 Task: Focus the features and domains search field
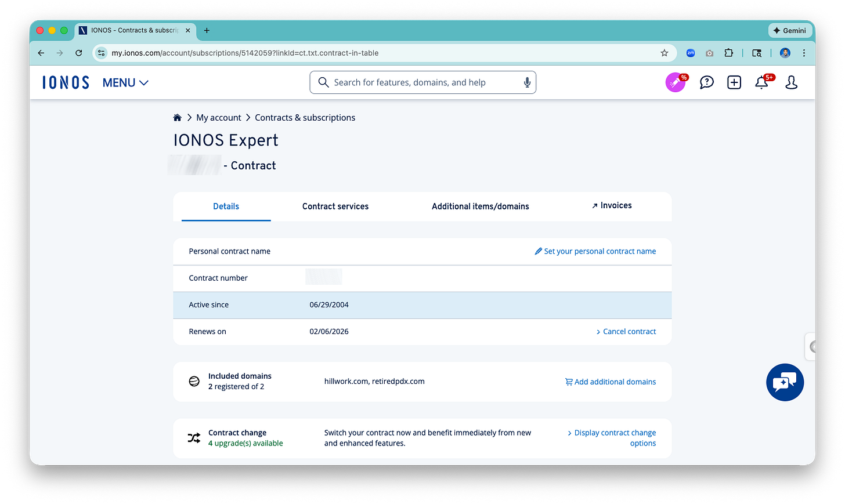(423, 82)
